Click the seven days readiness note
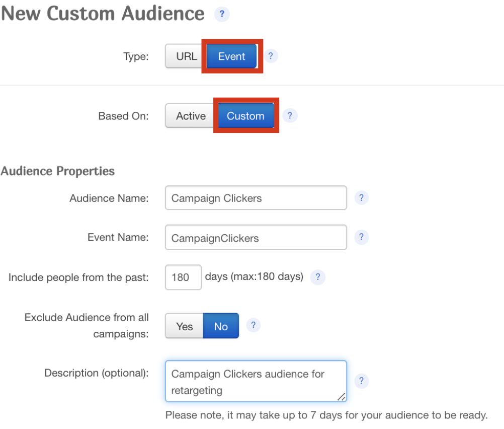 tap(326, 415)
